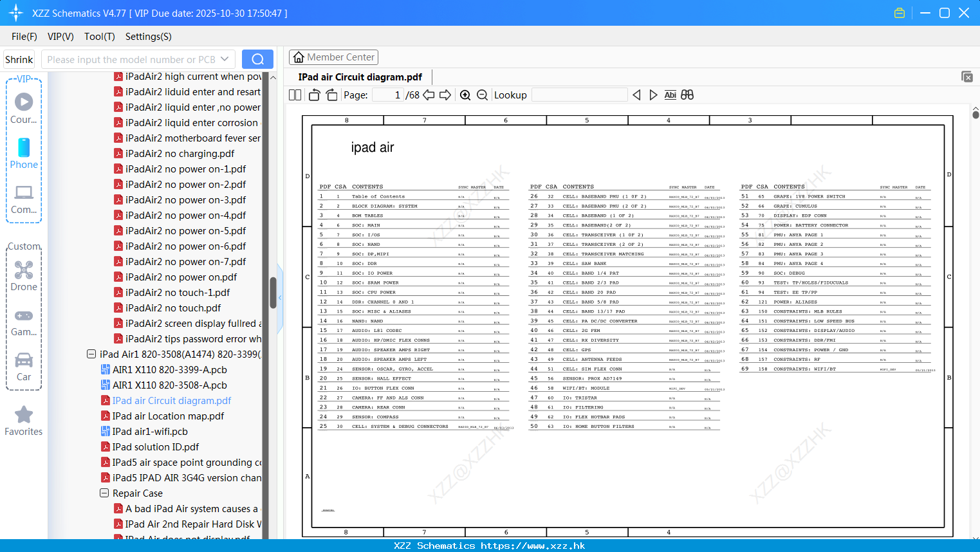This screenshot has width=980, height=552.
Task: Find next lookup result triangle
Action: [653, 95]
